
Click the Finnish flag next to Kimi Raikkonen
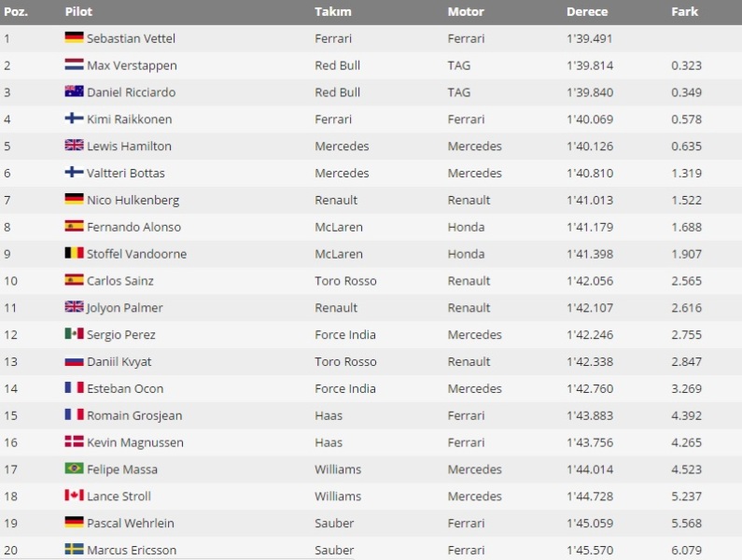click(74, 119)
